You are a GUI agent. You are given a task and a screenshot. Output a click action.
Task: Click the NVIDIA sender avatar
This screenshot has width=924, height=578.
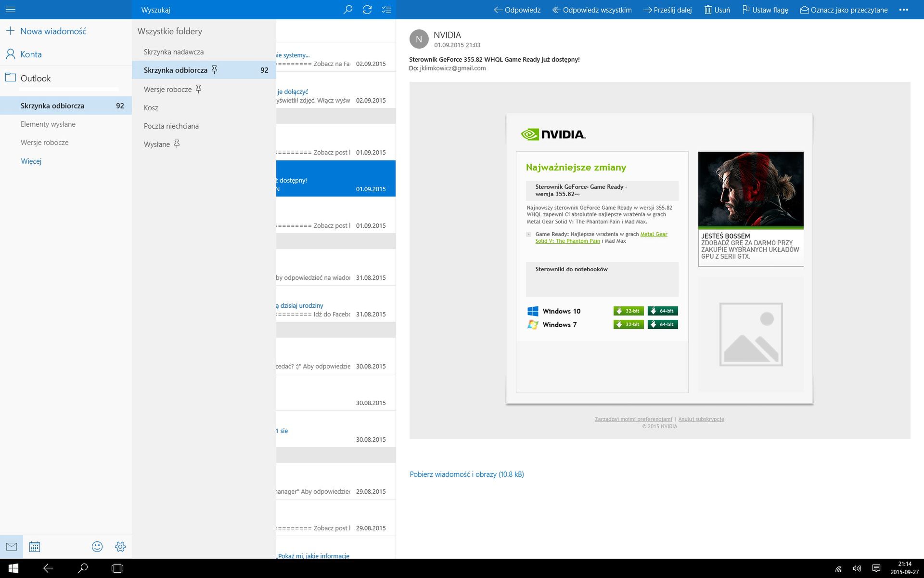click(x=419, y=39)
